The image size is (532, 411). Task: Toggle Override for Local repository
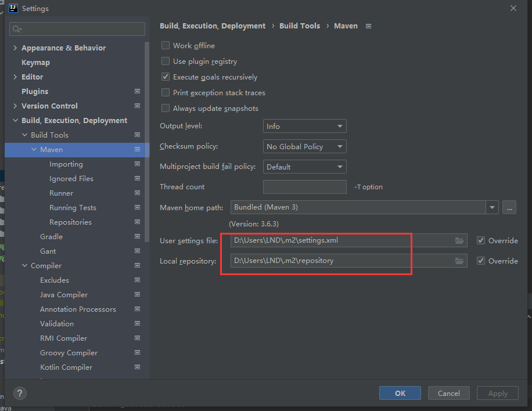(x=481, y=261)
